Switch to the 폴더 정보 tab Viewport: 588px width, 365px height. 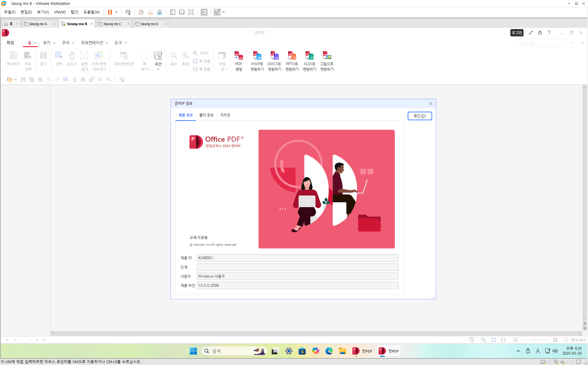(x=206, y=115)
